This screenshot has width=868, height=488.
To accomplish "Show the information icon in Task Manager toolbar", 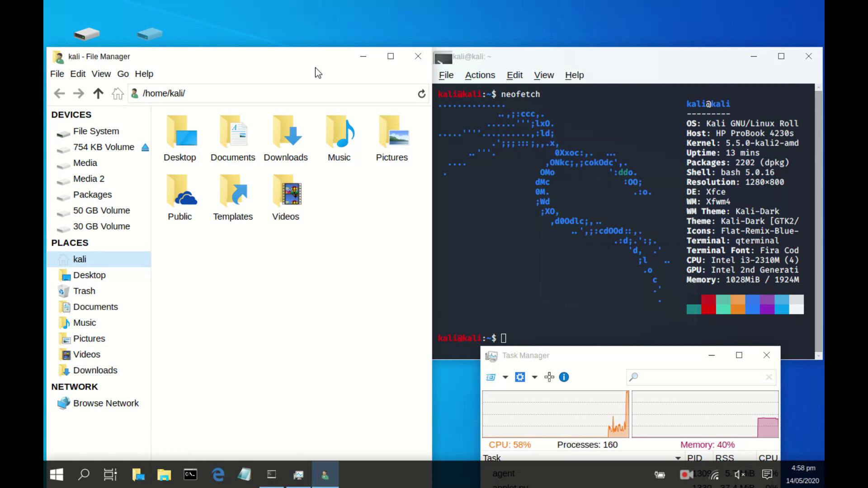I will tap(564, 377).
